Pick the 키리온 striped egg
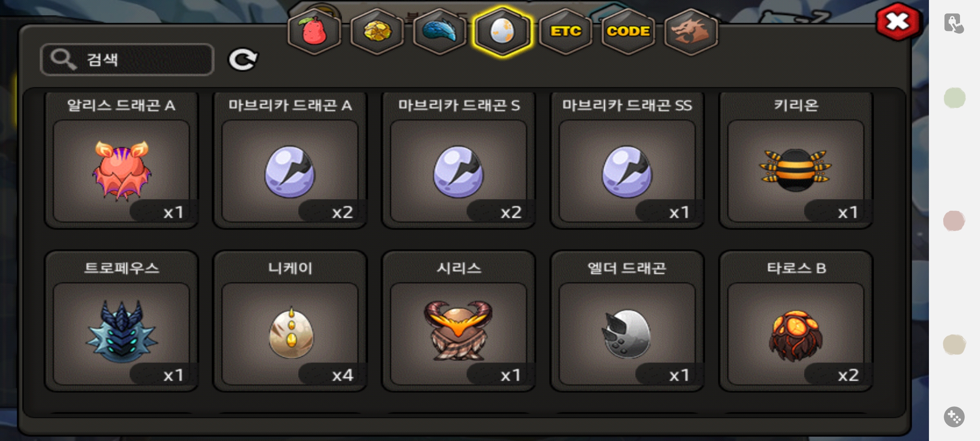 (796, 160)
